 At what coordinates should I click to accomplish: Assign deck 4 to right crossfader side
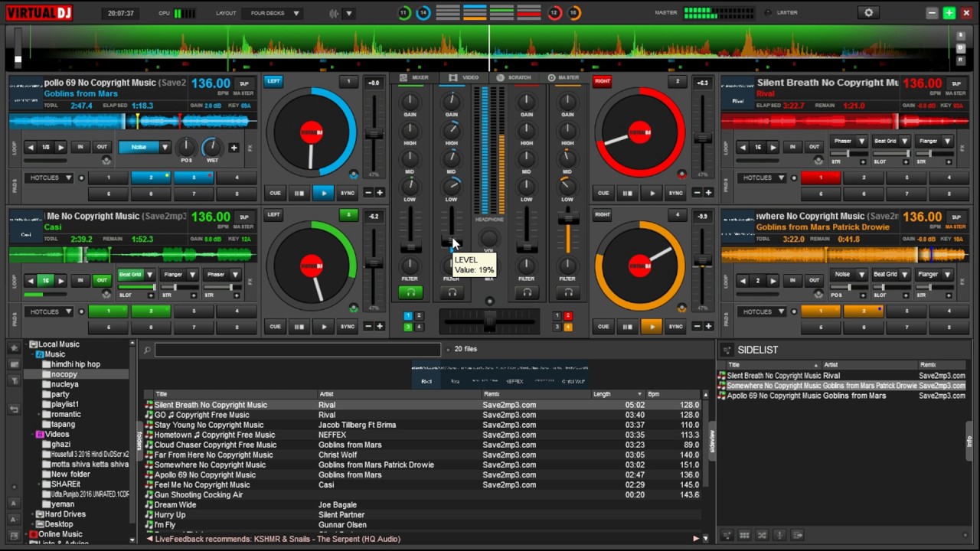coord(567,327)
